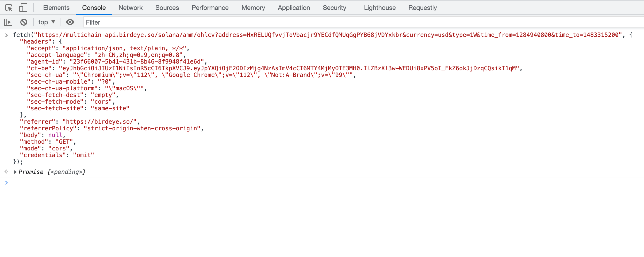Expand the fetch command input entry arrow

click(7, 35)
